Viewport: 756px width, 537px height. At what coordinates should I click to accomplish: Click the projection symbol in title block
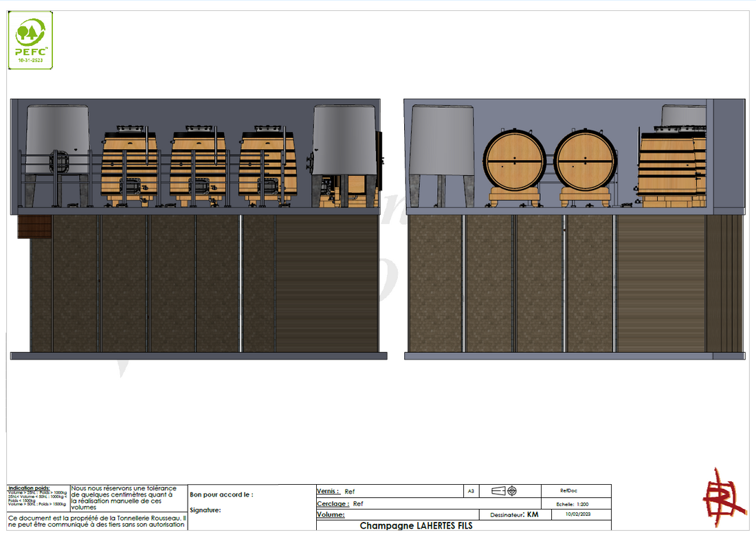(x=504, y=491)
